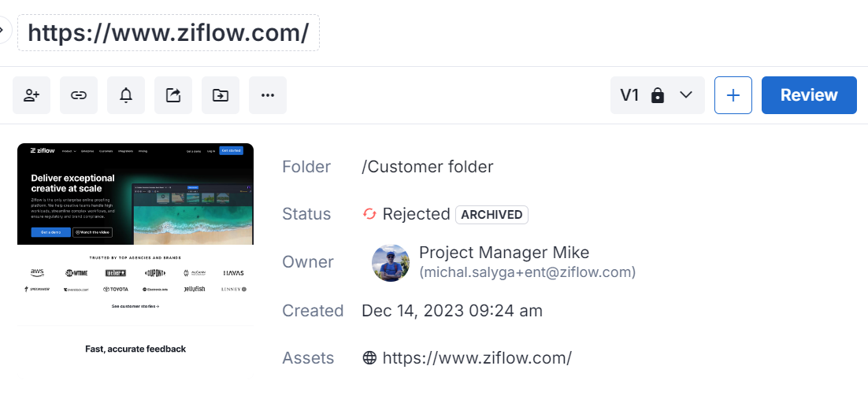Copy link via chain icon
Screen dimensions: 868x399
pyautogui.click(x=79, y=95)
